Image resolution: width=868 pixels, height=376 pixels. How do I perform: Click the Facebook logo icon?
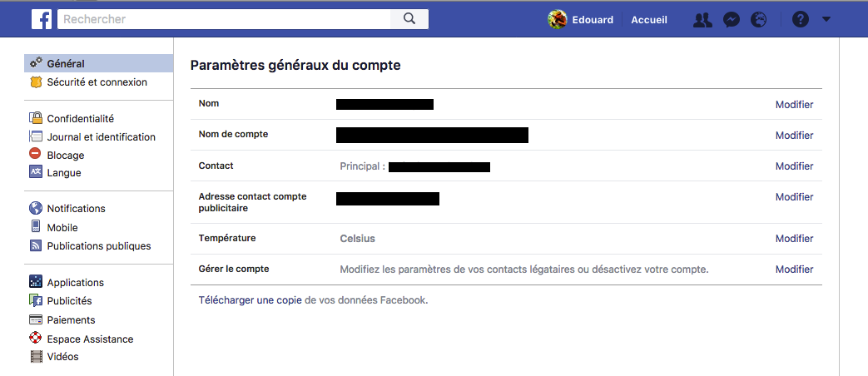(x=42, y=19)
